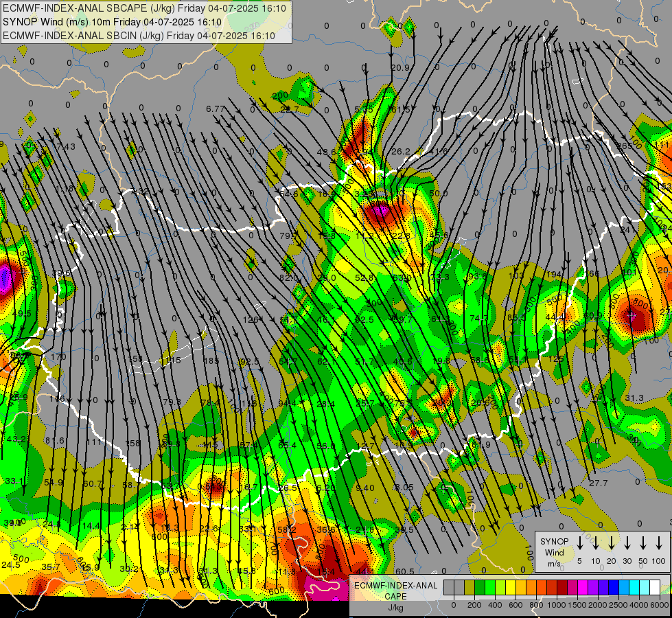Click the '33.1' value on the map
This screenshot has width=672, height=618.
click(14, 481)
